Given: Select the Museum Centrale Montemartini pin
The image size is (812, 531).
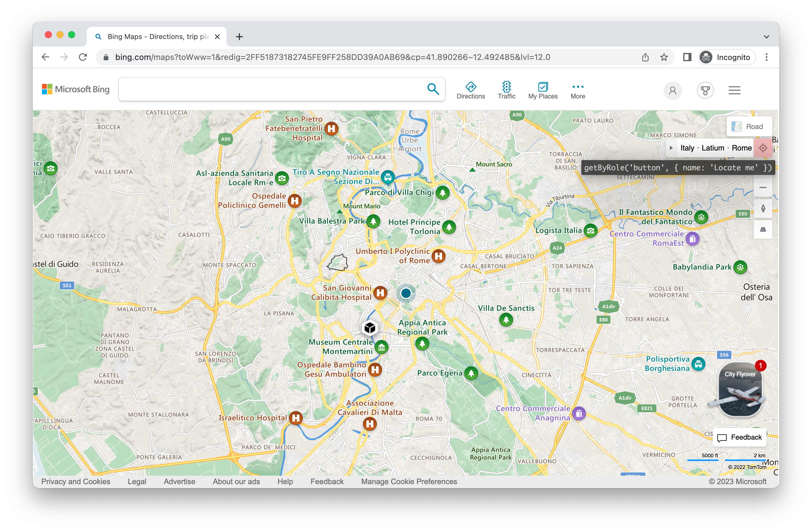Looking at the screenshot, I should (382, 347).
